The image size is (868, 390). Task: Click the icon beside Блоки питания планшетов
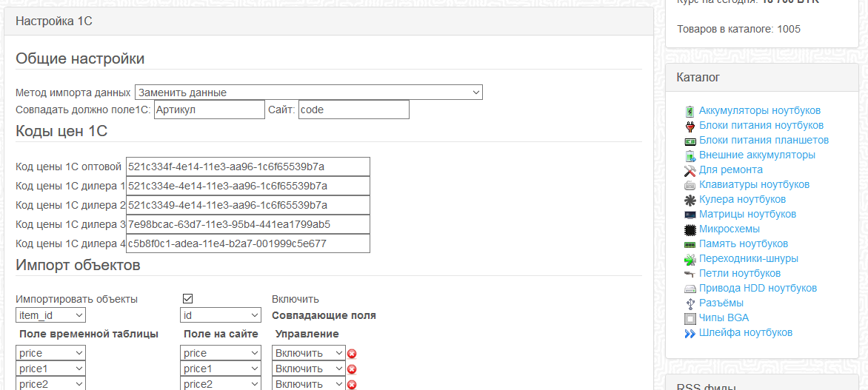tap(690, 141)
